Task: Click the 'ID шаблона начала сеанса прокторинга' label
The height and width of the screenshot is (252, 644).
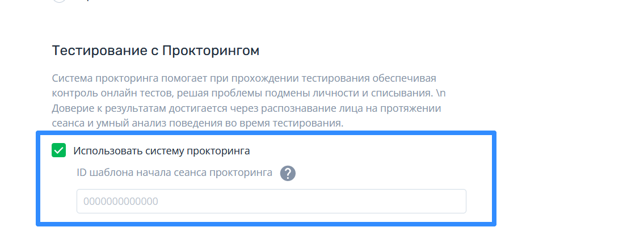Action: click(x=175, y=173)
